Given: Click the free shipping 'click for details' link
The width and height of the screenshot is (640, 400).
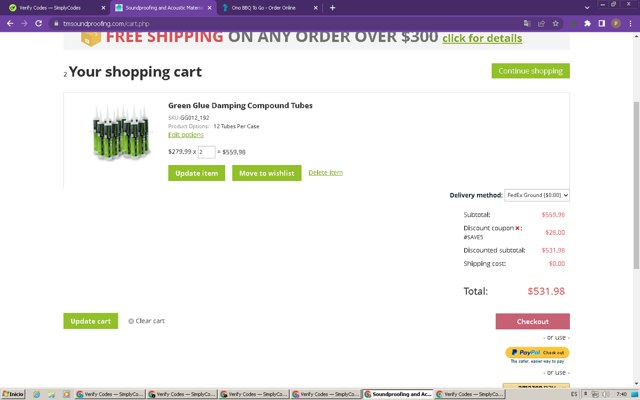Looking at the screenshot, I should [x=482, y=38].
